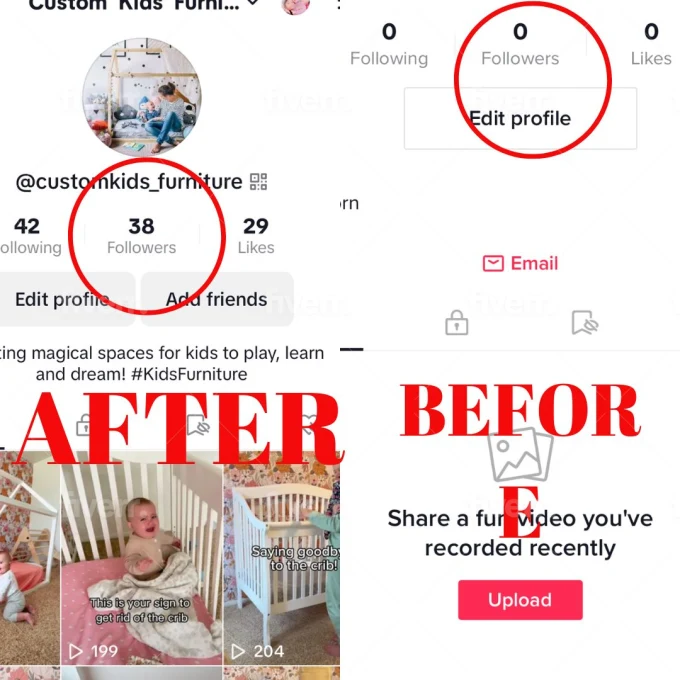Image resolution: width=680 pixels, height=680 pixels.
Task: Open the 38 Followers list
Action: coord(141,236)
